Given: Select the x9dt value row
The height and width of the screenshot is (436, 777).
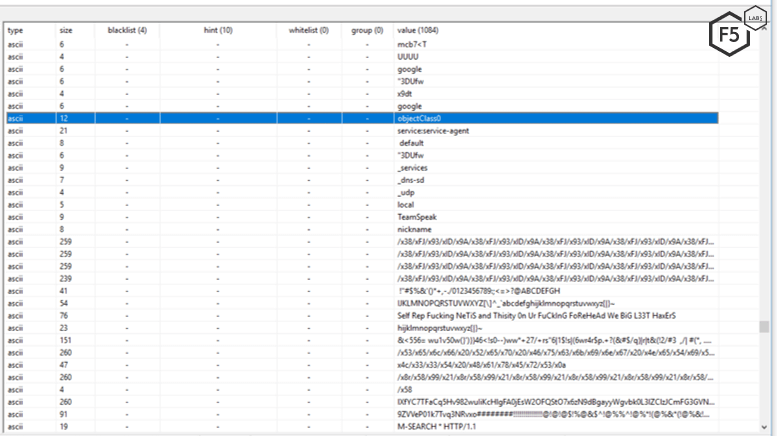Looking at the screenshot, I should pos(406,94).
